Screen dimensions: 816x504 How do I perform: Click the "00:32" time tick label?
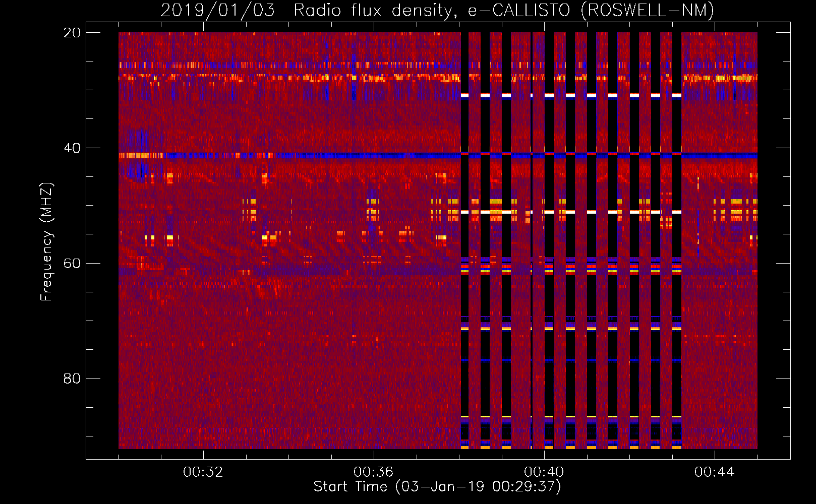203,472
